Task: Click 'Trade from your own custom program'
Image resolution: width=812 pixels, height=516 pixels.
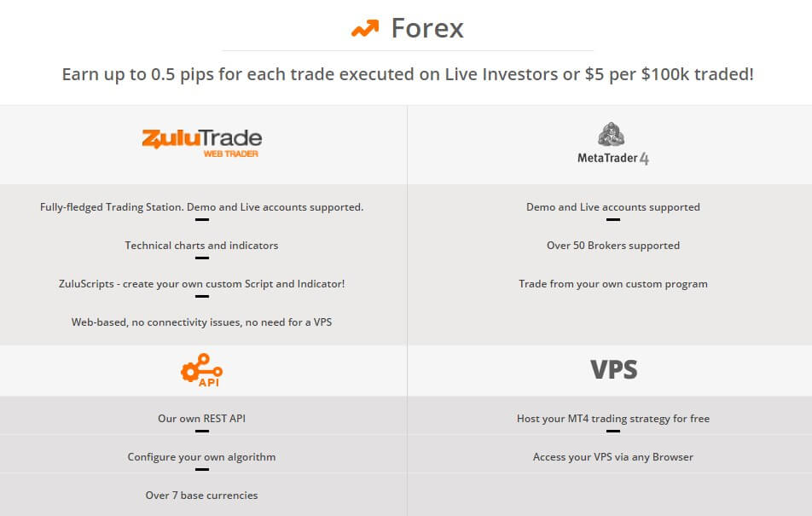Action: [613, 284]
